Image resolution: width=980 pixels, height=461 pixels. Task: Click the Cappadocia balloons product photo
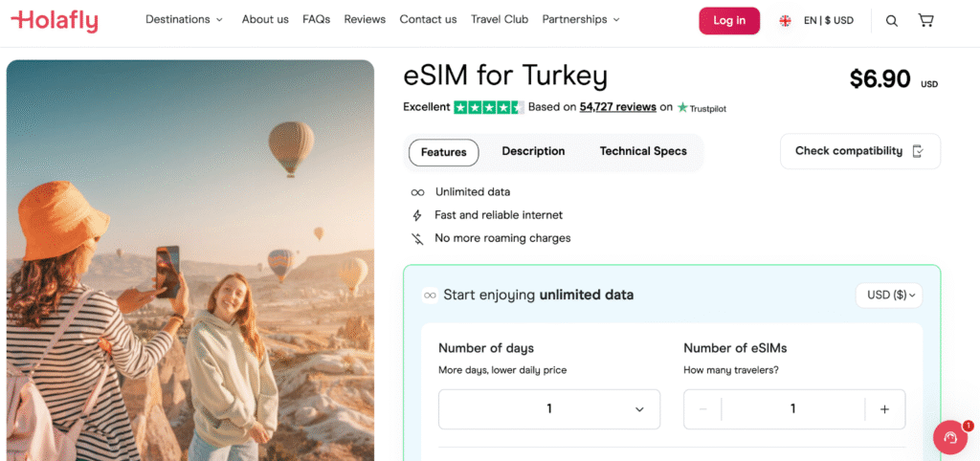tap(189, 260)
